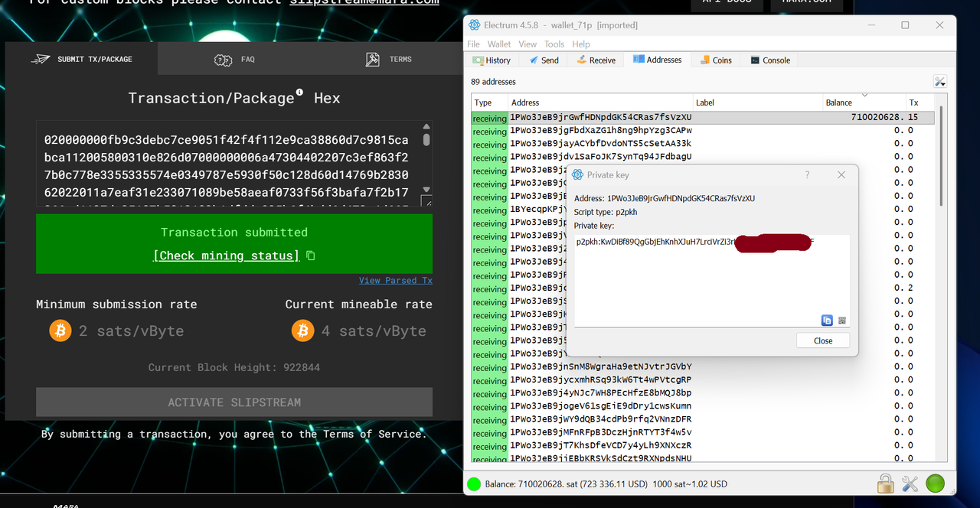Click the Bitcoin icon beside 4 sats/vByte

(303, 331)
